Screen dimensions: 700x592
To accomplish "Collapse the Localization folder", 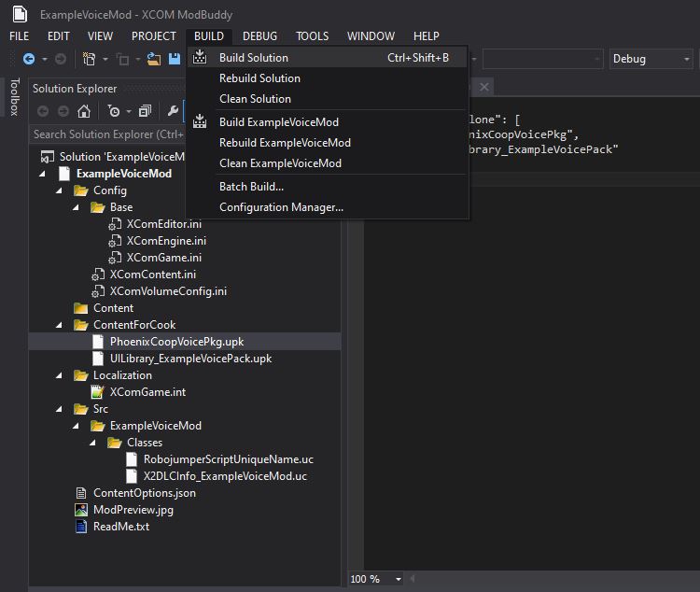I will (x=60, y=375).
